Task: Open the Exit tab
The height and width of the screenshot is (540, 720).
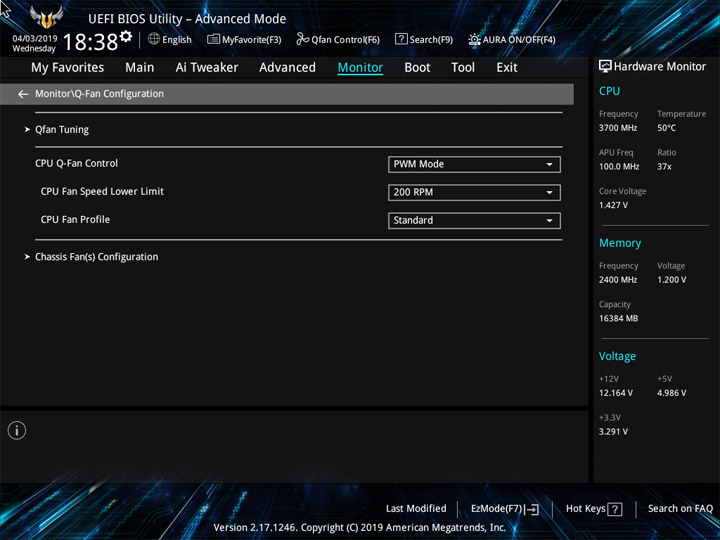Action: point(507,68)
